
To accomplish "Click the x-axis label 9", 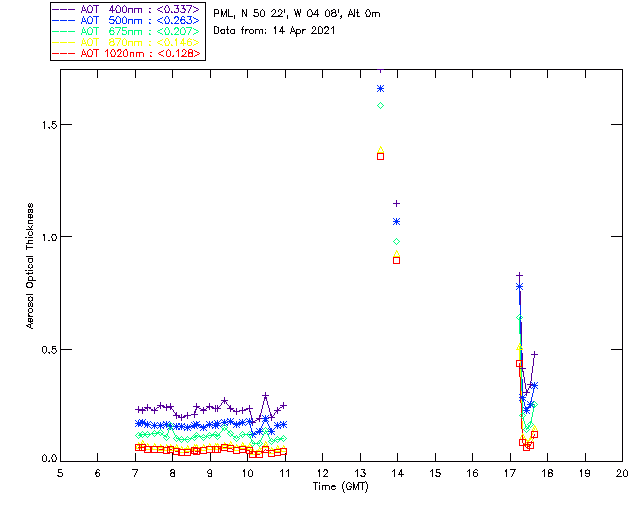I will pos(210,473).
